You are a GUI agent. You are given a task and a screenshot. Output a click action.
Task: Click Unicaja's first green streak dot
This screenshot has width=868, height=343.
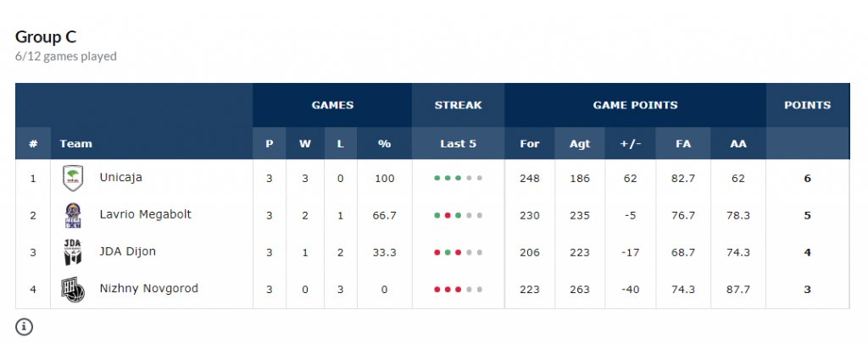437,179
